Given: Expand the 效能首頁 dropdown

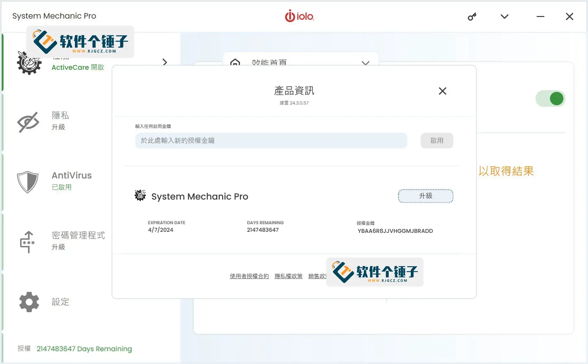Looking at the screenshot, I should [x=365, y=63].
